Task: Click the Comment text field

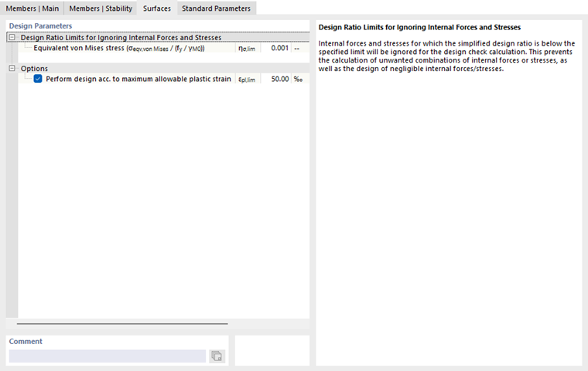Action: [x=108, y=356]
